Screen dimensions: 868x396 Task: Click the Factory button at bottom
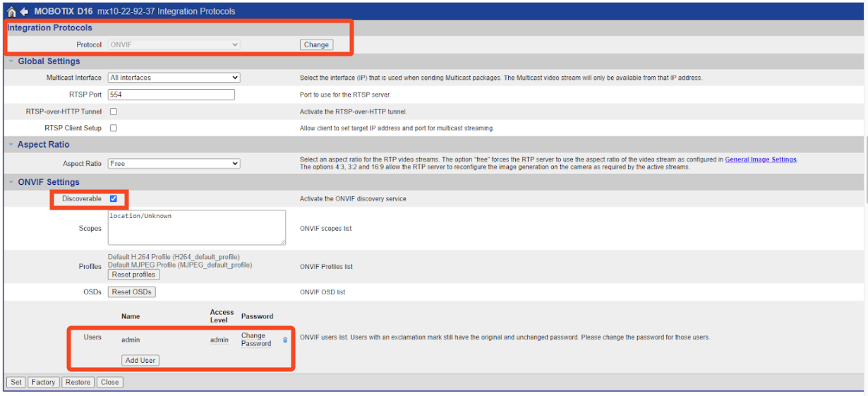pos(43,382)
